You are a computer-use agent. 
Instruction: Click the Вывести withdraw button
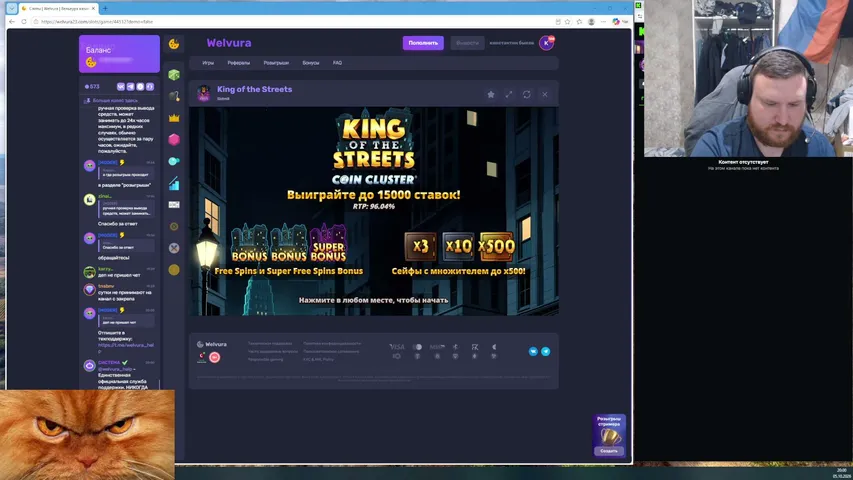tap(467, 43)
